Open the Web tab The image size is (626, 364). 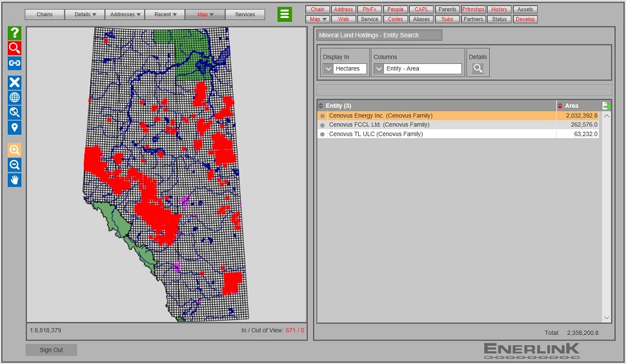(x=343, y=19)
